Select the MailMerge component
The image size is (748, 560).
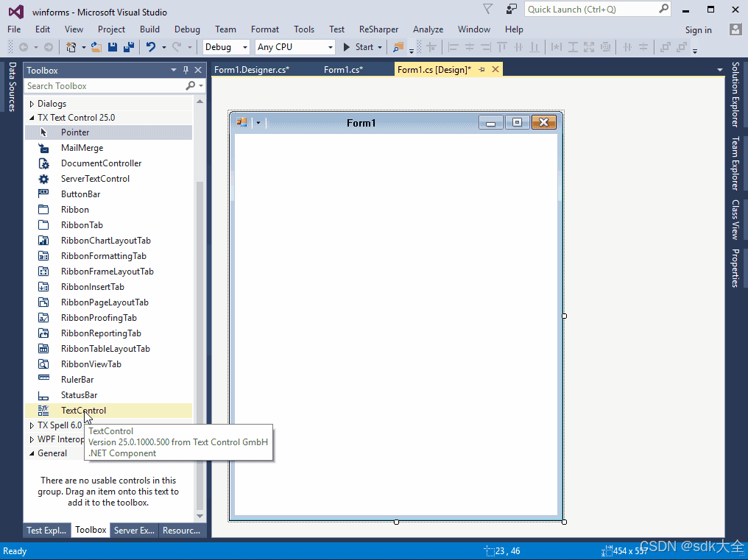(81, 147)
